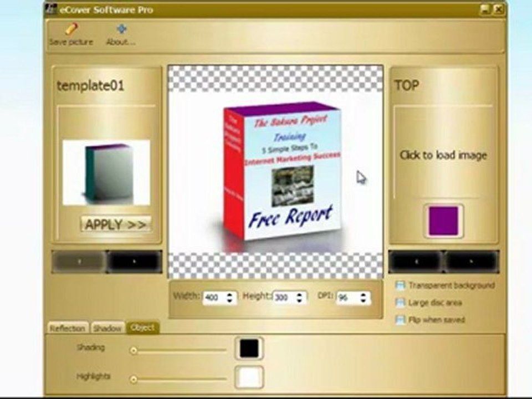
Task: Minimize the eCover Software Pro window
Action: click(x=485, y=9)
